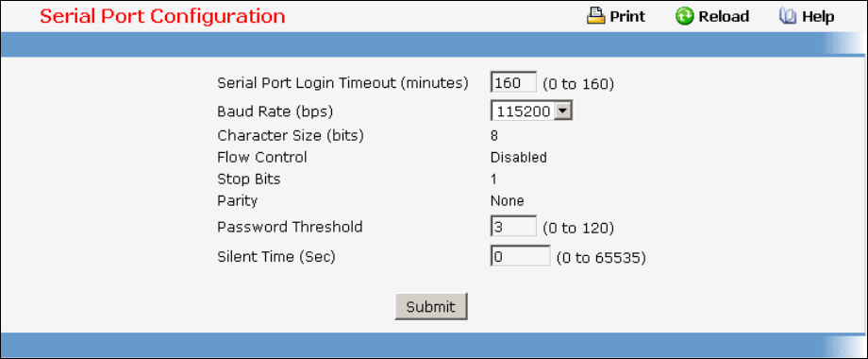Select the Reload link text
868x359 pixels.
point(724,17)
